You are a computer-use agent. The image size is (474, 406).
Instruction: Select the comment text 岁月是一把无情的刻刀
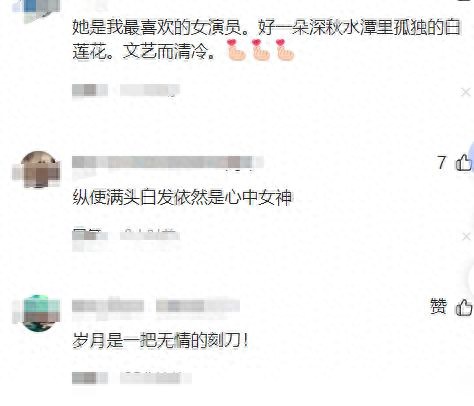pyautogui.click(x=160, y=340)
